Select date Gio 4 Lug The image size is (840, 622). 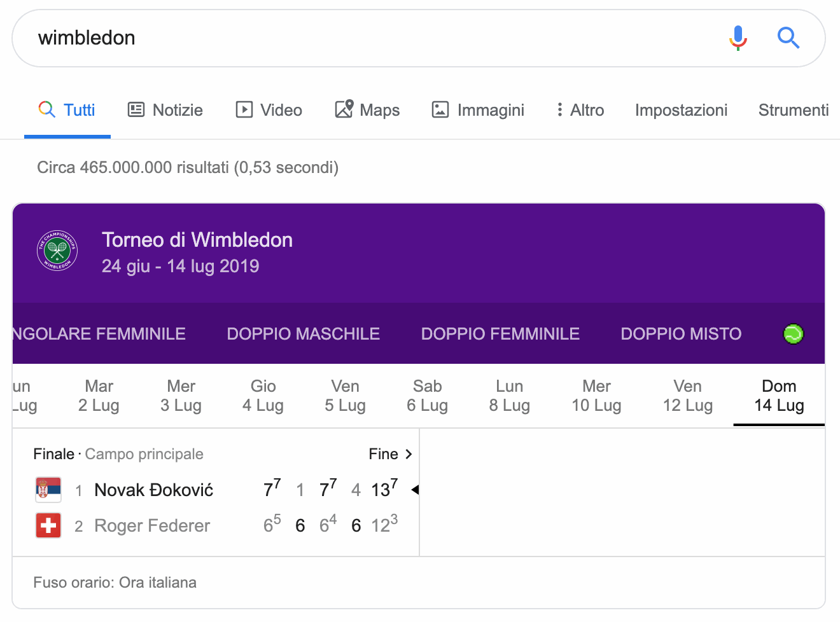pyautogui.click(x=263, y=396)
